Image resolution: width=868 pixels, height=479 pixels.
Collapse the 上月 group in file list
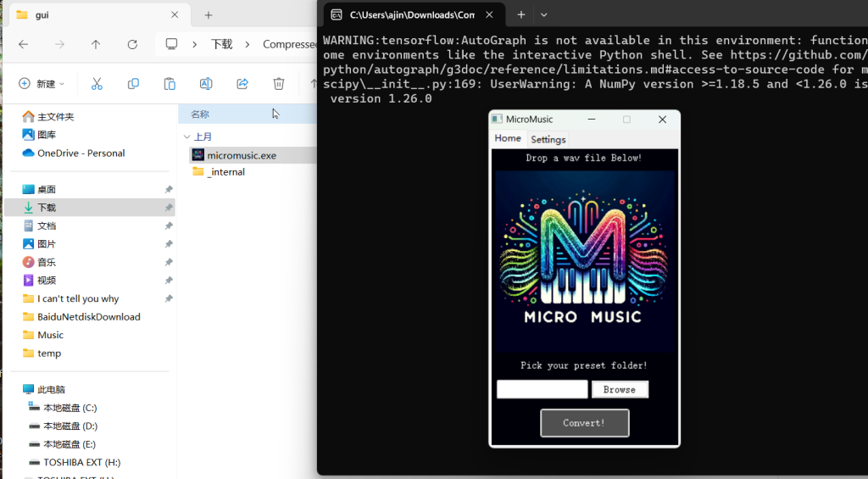pyautogui.click(x=186, y=136)
